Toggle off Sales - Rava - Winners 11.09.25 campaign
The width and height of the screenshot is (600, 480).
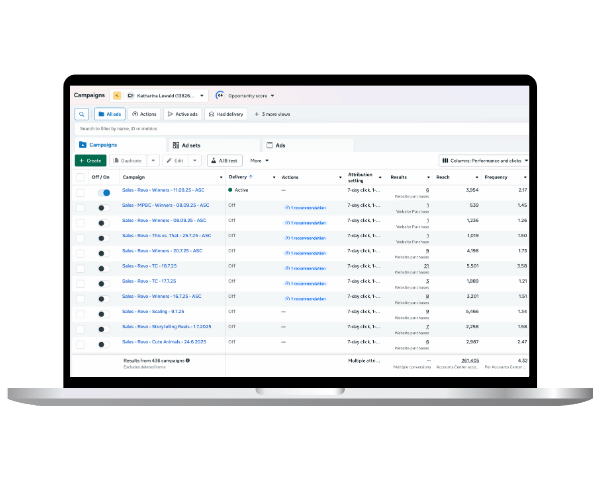(x=104, y=191)
